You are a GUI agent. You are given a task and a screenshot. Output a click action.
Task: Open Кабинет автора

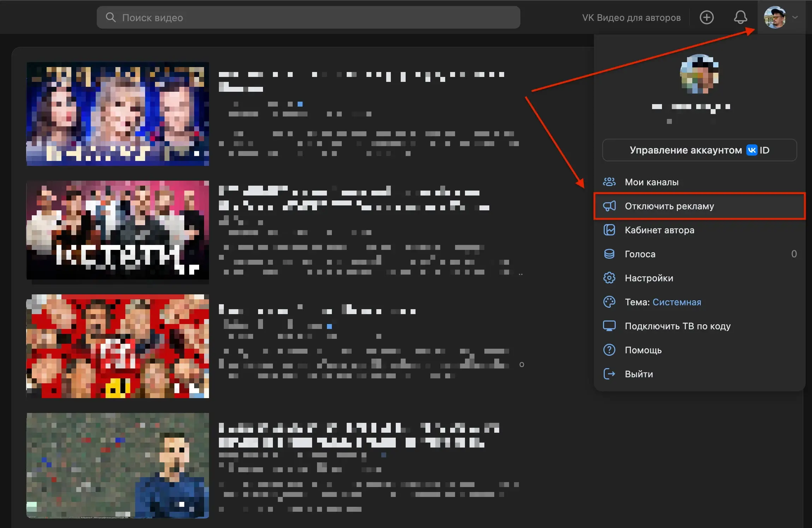[x=699, y=230]
